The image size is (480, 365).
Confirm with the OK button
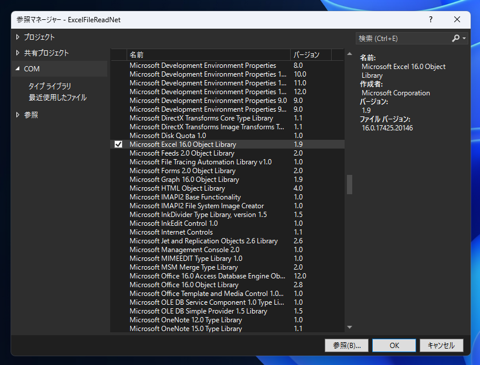point(394,345)
